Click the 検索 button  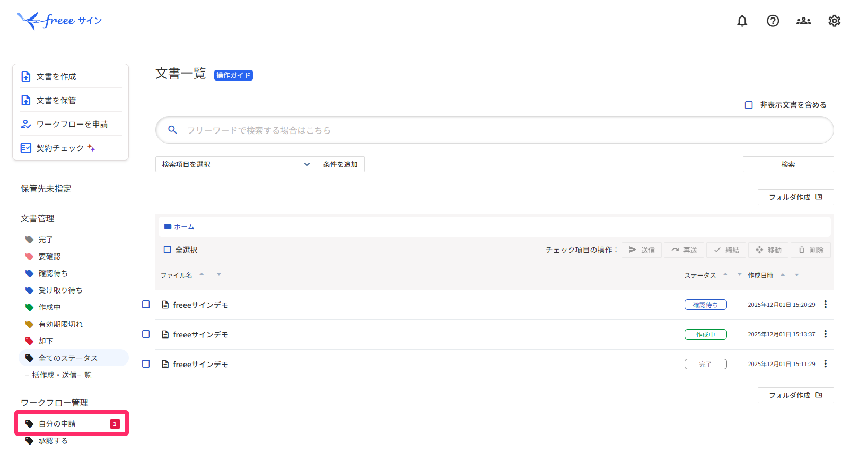pos(788,164)
